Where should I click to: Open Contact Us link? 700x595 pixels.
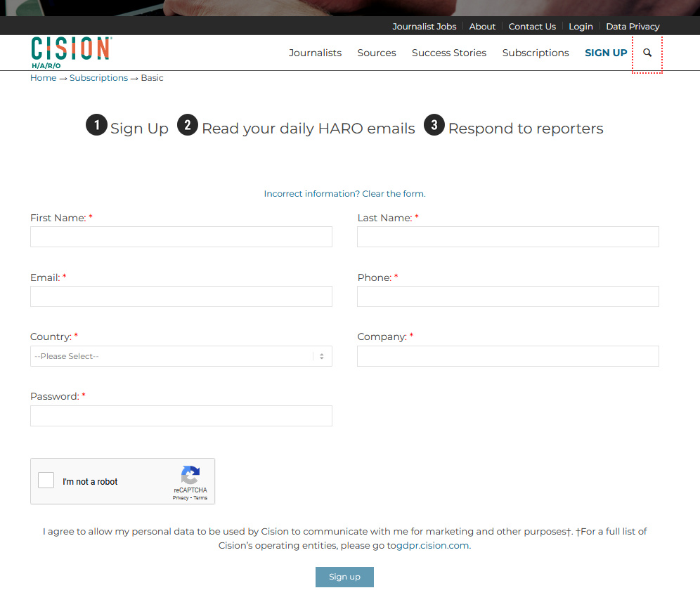click(x=532, y=26)
